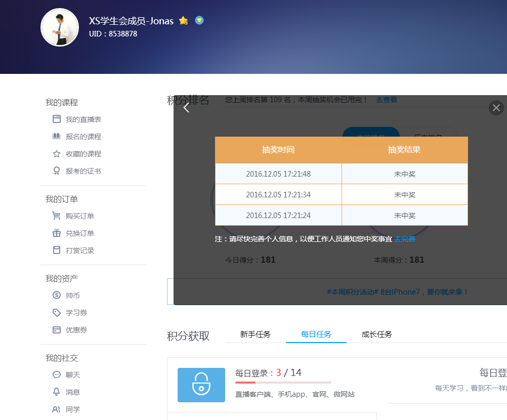The height and width of the screenshot is (420, 507).
Task: Select the 成长任务 tab
Action: click(x=377, y=334)
